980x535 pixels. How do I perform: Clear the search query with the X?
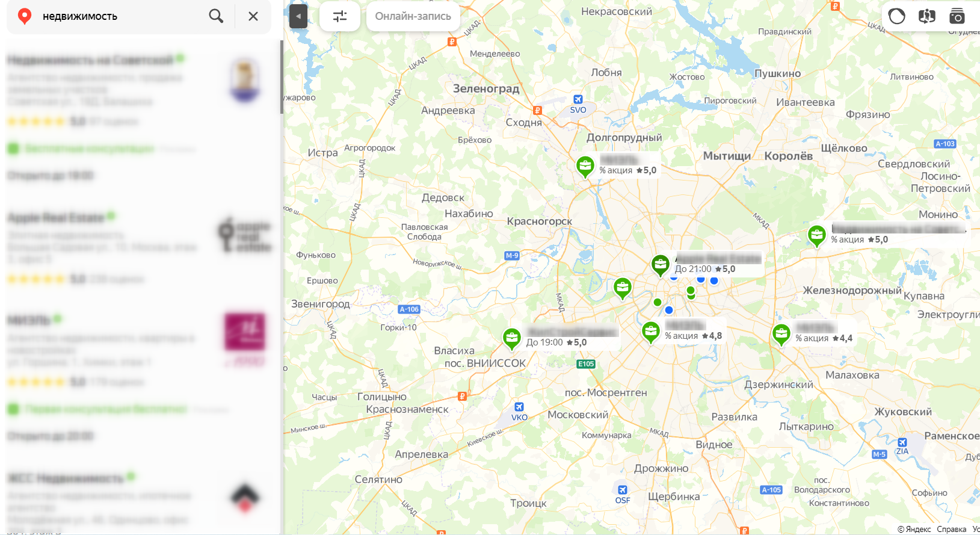[253, 16]
